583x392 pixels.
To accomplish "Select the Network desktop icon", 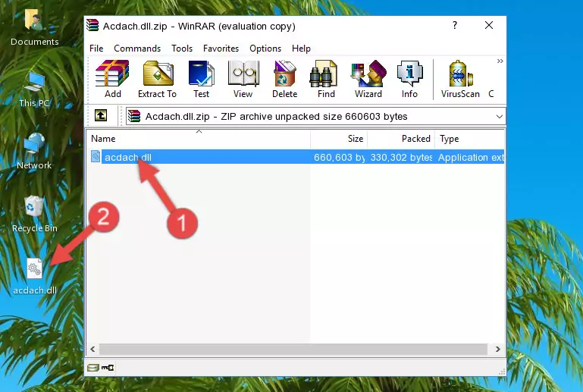I will [x=34, y=151].
